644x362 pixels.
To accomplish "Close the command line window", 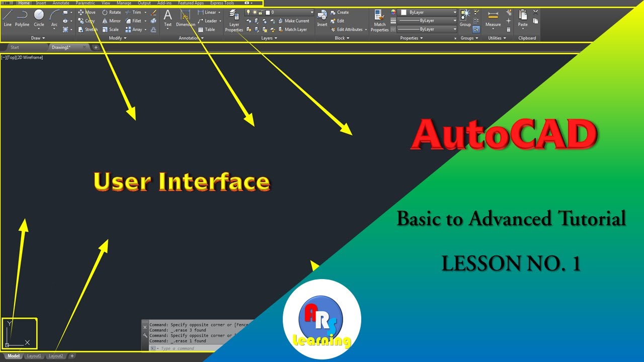I will click(x=145, y=328).
